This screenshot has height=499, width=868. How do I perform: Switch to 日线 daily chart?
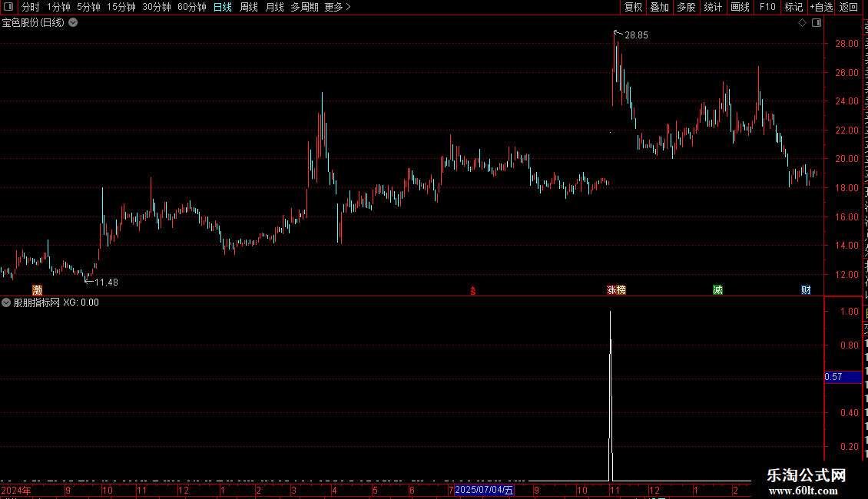[x=223, y=7]
